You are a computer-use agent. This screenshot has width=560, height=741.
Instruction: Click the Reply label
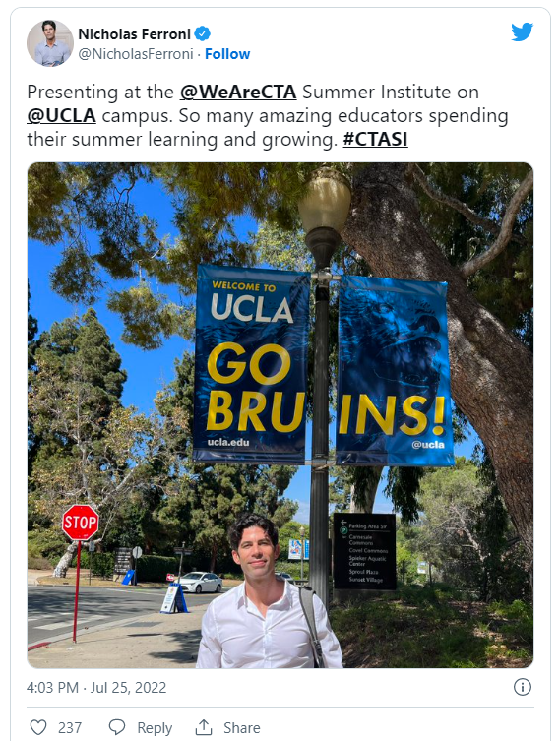pyautogui.click(x=155, y=728)
